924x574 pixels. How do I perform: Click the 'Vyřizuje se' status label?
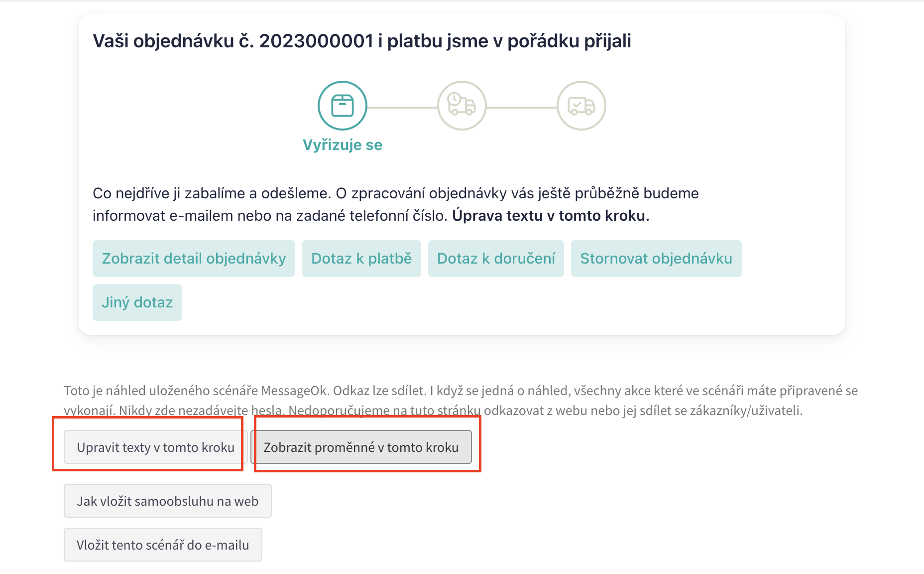[343, 145]
